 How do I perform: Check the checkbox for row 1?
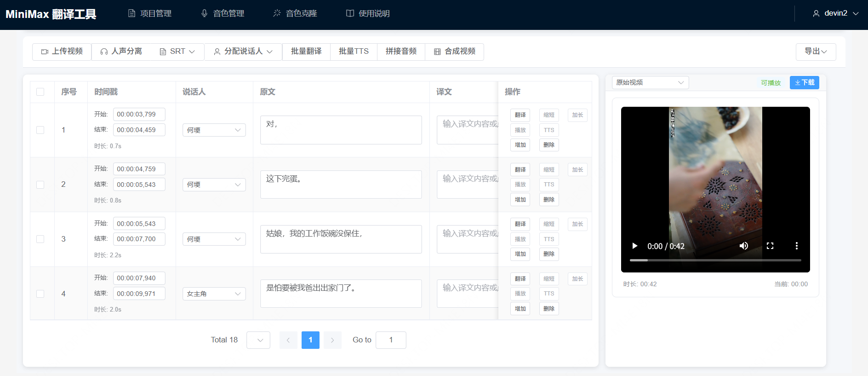[x=40, y=130]
